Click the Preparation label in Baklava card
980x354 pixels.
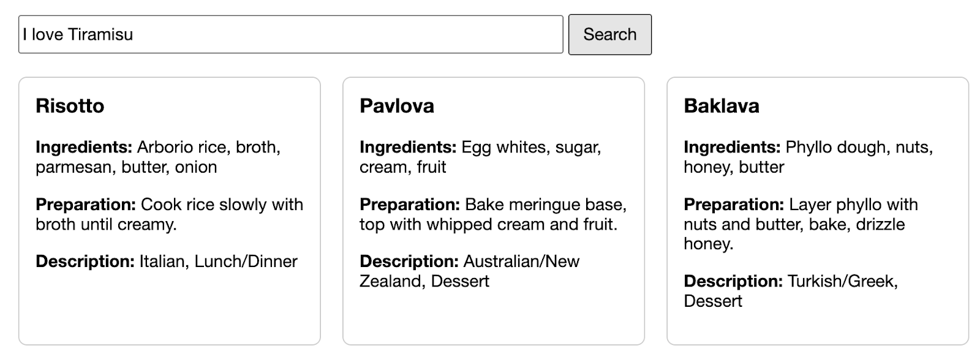click(x=734, y=205)
